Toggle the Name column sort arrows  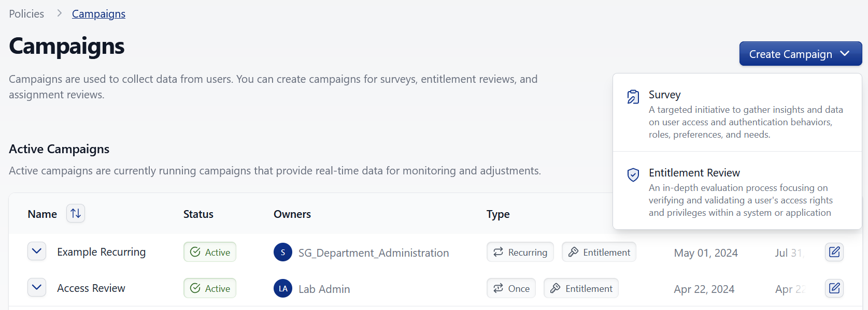tap(75, 213)
